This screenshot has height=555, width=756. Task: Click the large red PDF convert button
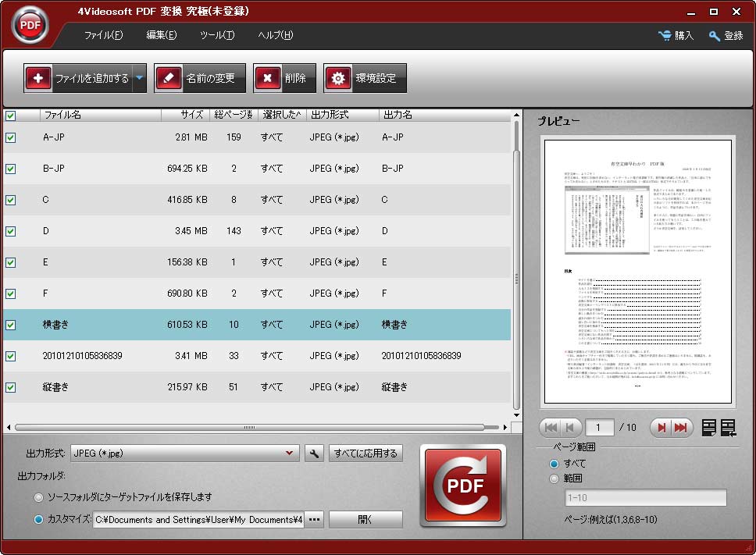point(463,485)
